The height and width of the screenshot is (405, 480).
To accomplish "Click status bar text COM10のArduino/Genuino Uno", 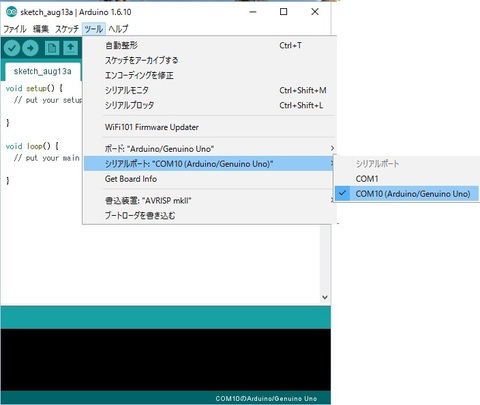I will click(266, 399).
